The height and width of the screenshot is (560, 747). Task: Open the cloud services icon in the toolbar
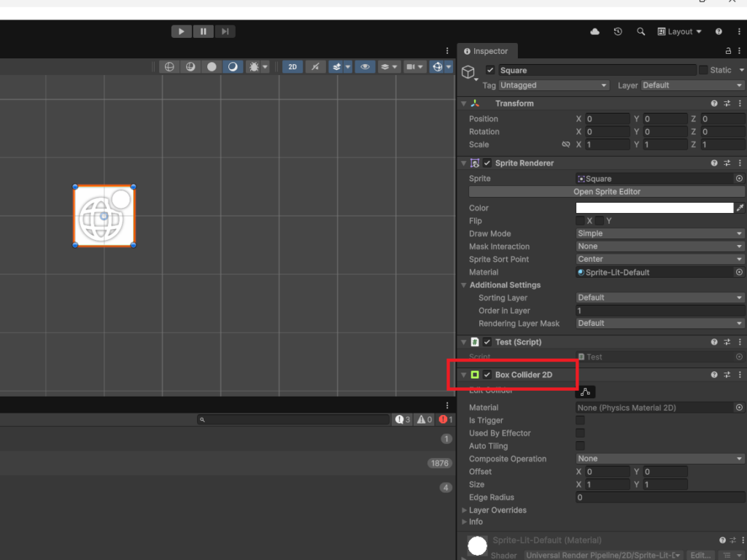tap(595, 31)
